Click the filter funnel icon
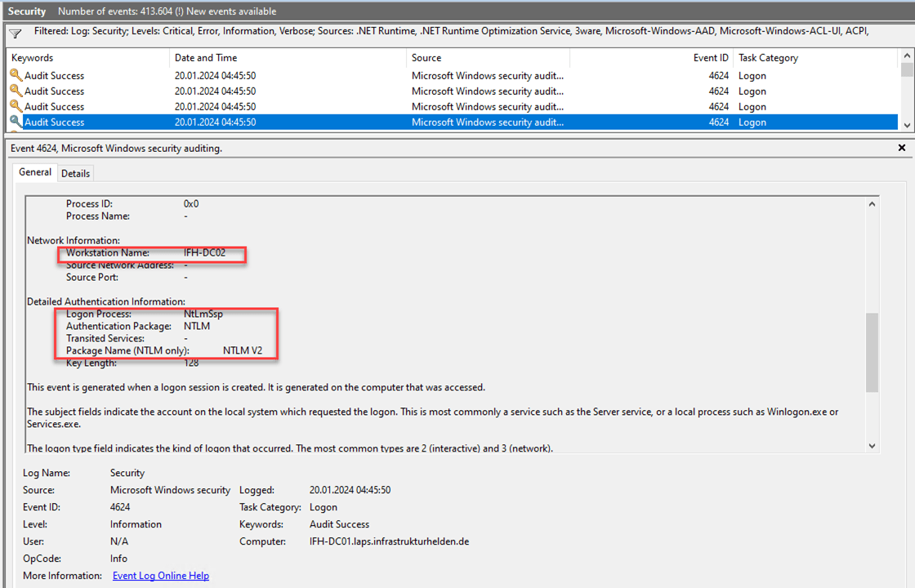 (x=16, y=33)
